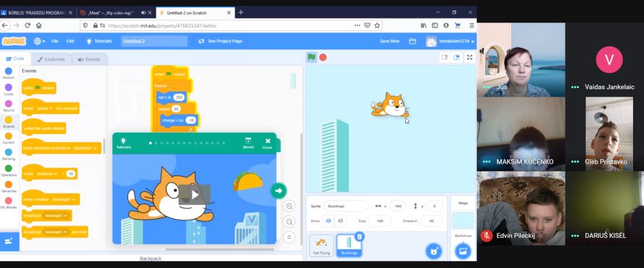
Task: Shrink the tutorial card
Action: [248, 143]
